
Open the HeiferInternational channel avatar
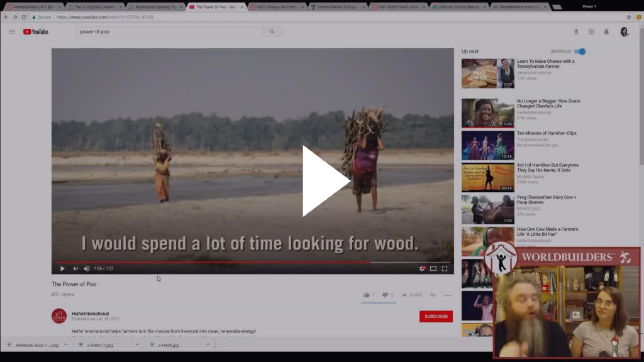coord(59,316)
